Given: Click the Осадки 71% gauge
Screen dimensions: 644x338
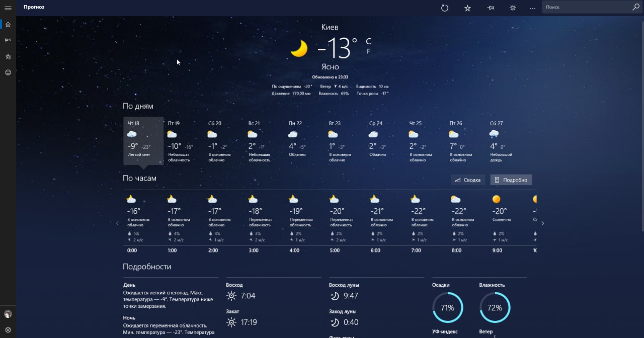Looking at the screenshot, I should pyautogui.click(x=447, y=307).
